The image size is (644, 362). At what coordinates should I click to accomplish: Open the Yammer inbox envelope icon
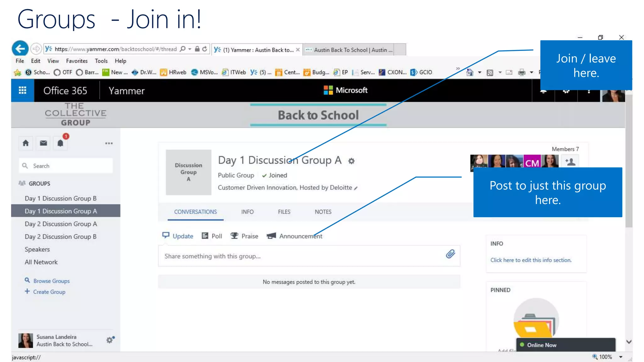(x=43, y=143)
